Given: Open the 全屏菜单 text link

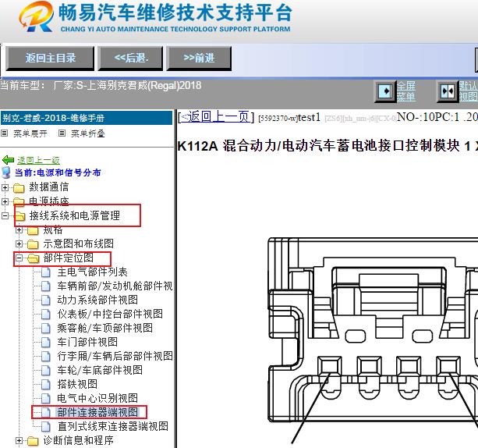Looking at the screenshot, I should click(x=406, y=91).
